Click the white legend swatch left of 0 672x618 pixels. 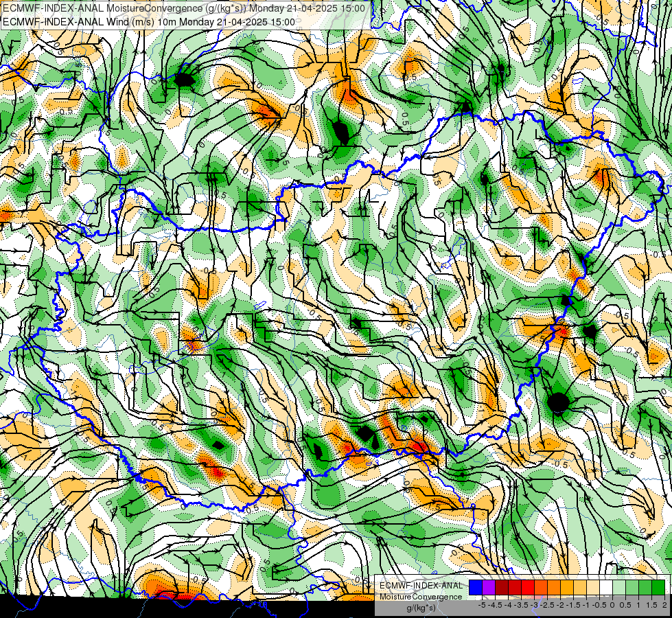click(x=606, y=587)
